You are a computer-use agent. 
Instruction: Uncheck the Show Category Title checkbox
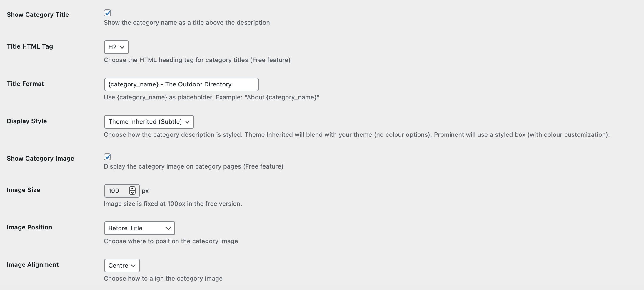tap(108, 13)
